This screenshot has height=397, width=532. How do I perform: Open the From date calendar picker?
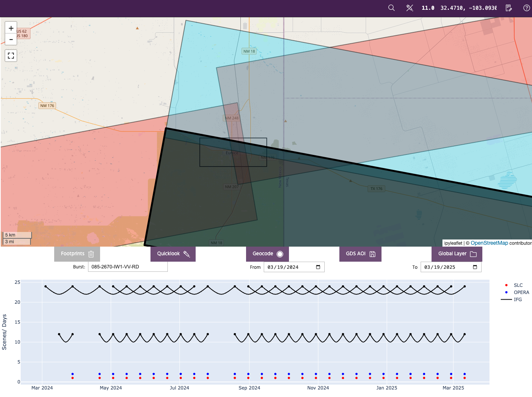point(318,267)
